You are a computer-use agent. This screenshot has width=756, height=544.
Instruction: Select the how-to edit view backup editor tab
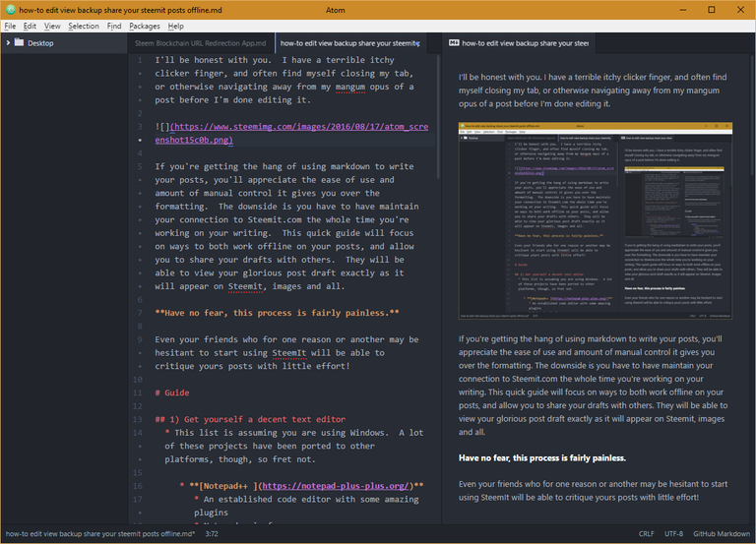coord(350,43)
